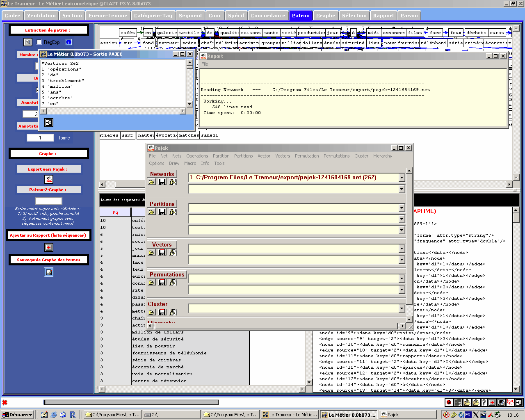Save the permutation in the Pajek Permutations section
The image size is (525, 420).
pos(162,282)
